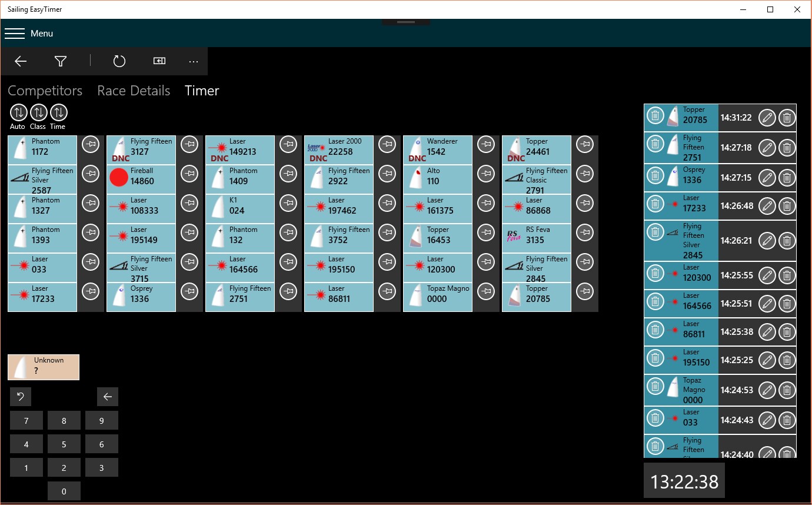Viewport: 812px width, 505px height.
Task: Toggle Class sorting of competitors
Action: (x=38, y=112)
